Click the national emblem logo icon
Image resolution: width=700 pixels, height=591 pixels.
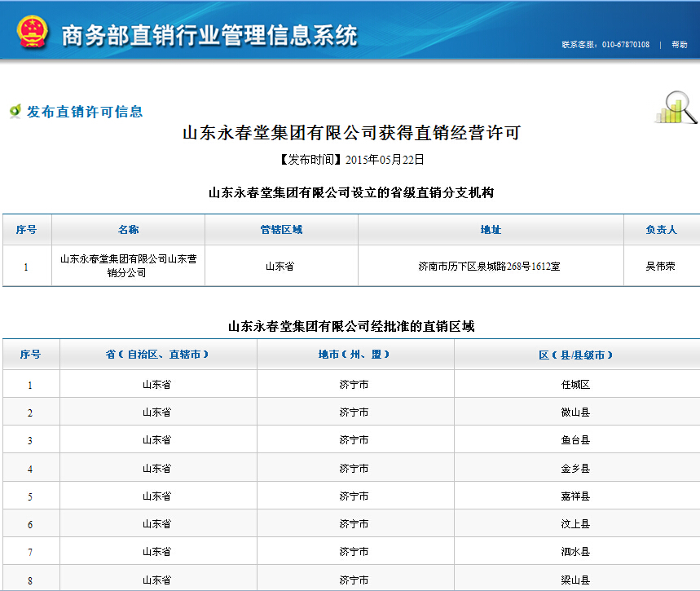(x=33, y=32)
